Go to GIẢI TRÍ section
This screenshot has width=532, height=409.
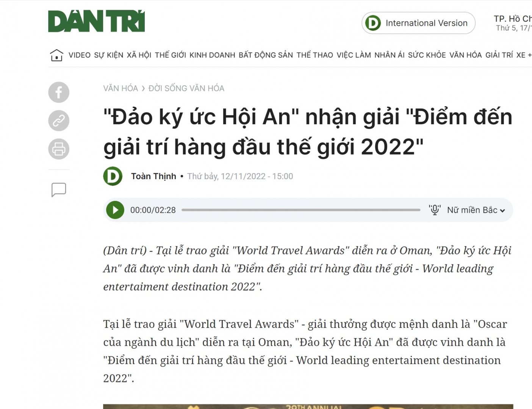click(x=499, y=55)
